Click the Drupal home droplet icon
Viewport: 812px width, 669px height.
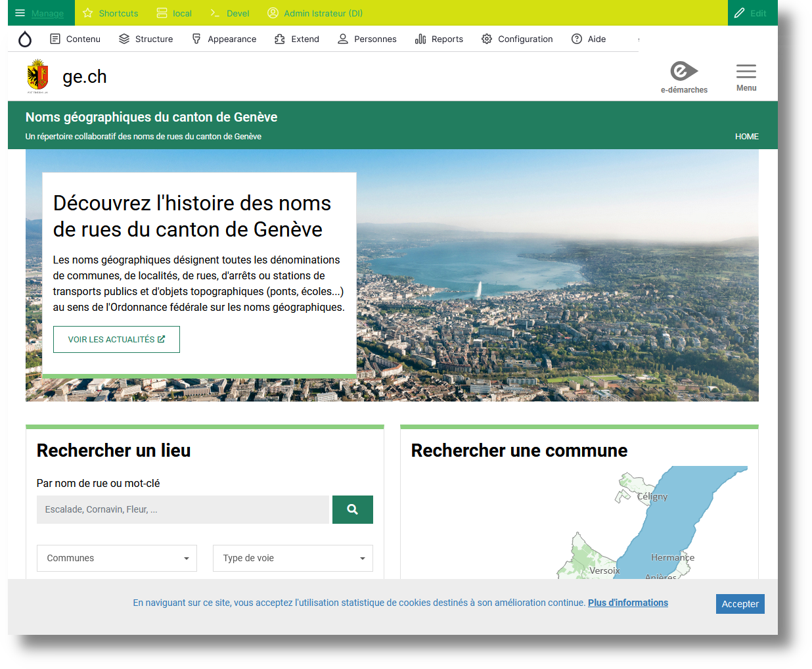(25, 39)
